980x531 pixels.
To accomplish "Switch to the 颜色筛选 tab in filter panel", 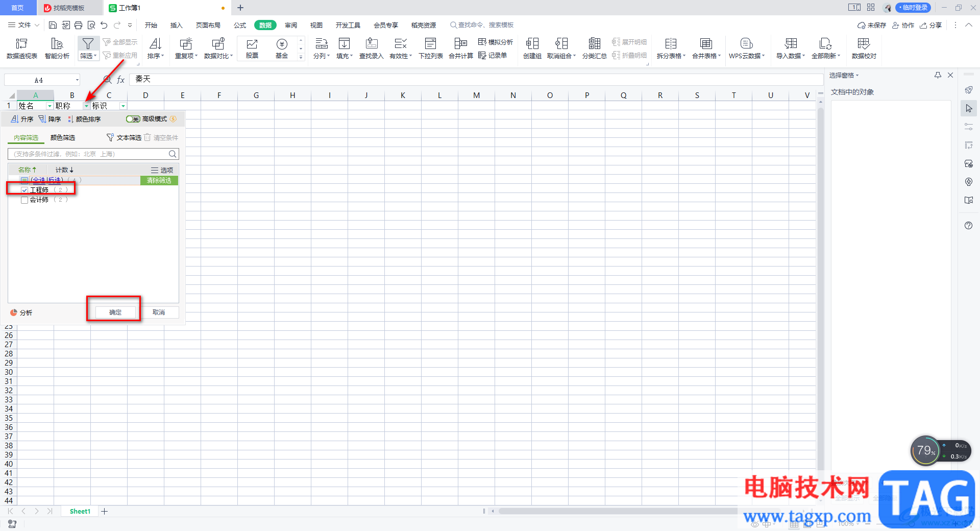I will pyautogui.click(x=63, y=138).
